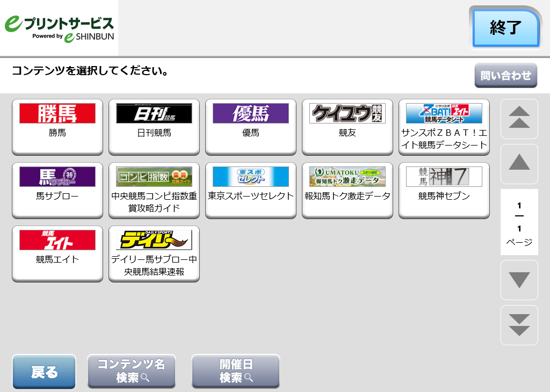
Task: Go to next page single down arrow
Action: click(x=519, y=280)
